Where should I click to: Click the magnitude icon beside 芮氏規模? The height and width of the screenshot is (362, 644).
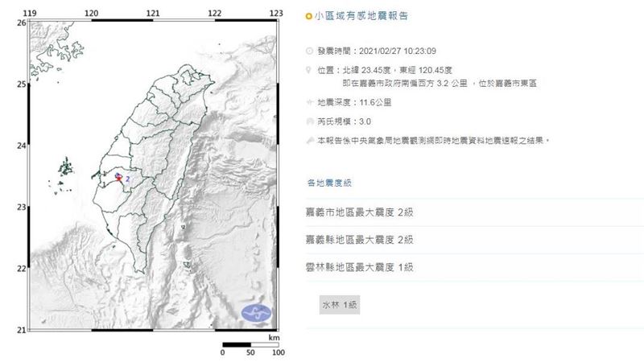coord(310,121)
